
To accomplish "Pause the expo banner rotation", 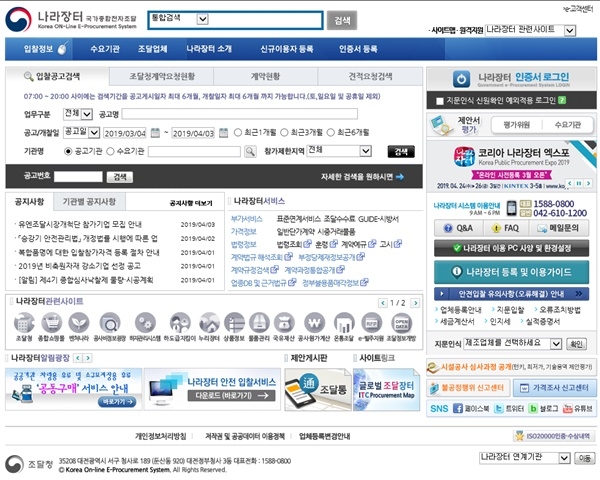I will (x=579, y=183).
